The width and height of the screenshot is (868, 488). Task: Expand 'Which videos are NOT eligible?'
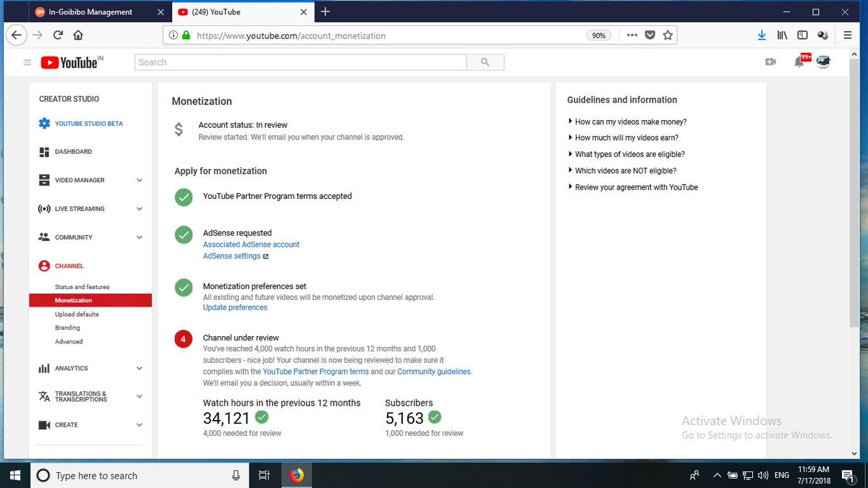point(622,171)
